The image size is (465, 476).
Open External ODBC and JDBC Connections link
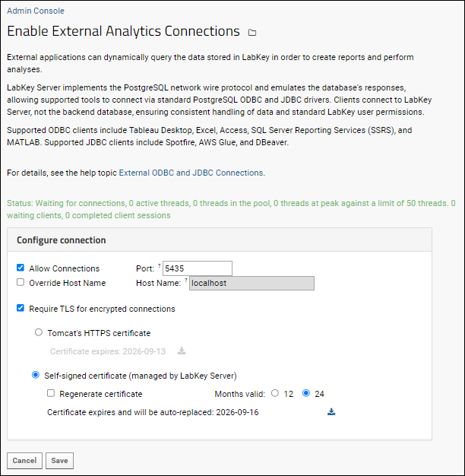pos(191,173)
